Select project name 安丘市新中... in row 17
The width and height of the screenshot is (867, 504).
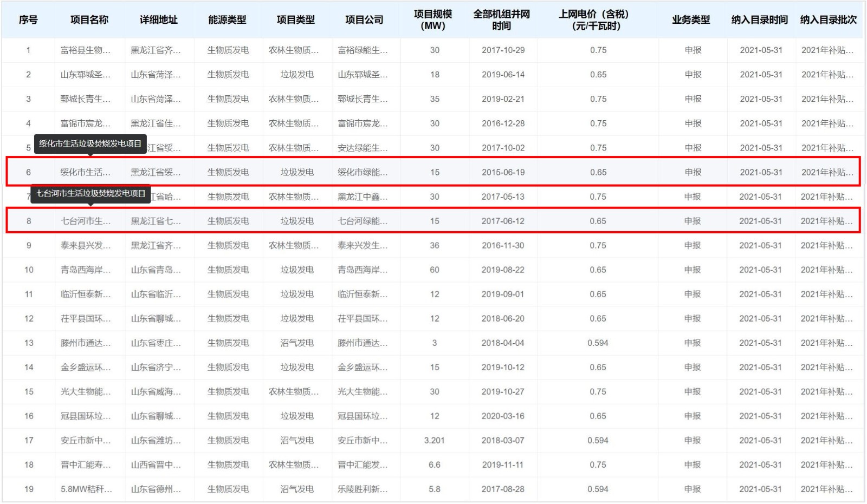coord(86,440)
